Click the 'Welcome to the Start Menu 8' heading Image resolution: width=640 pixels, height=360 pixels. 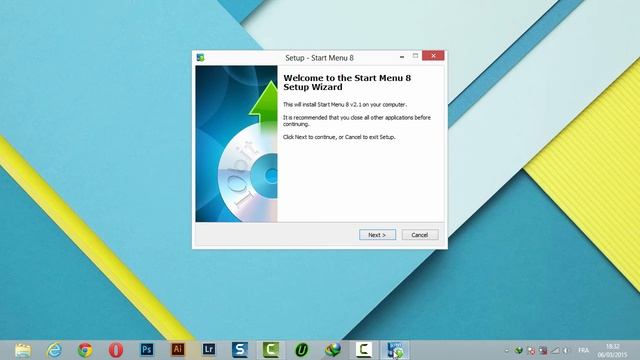(347, 82)
